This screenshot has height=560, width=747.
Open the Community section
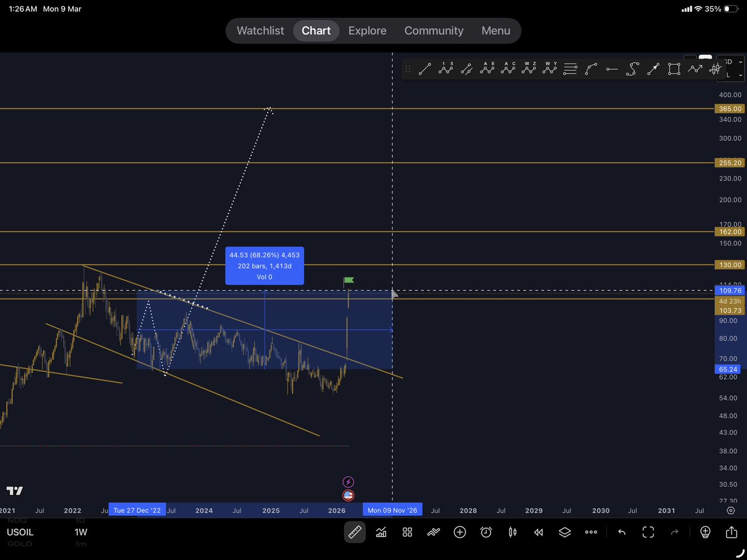[434, 31]
